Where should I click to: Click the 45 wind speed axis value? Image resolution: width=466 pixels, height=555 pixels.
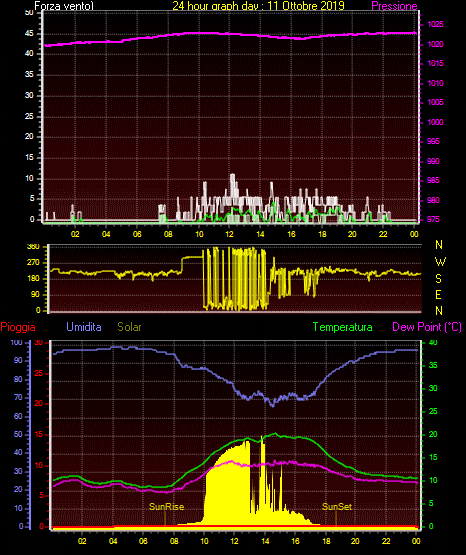tap(29, 34)
